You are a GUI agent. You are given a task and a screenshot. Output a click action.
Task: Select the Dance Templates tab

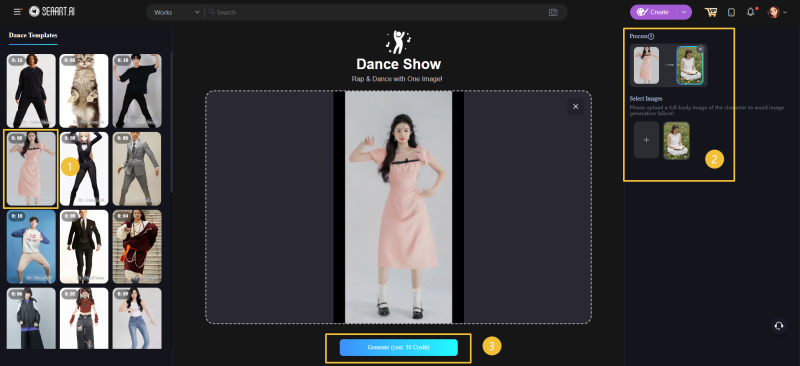[x=33, y=35]
